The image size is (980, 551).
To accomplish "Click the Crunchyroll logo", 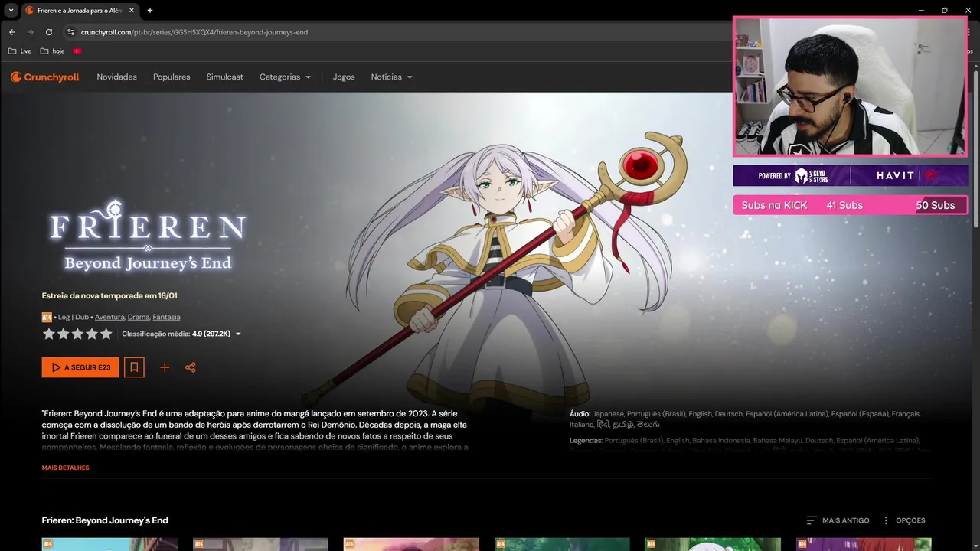I will pos(45,77).
